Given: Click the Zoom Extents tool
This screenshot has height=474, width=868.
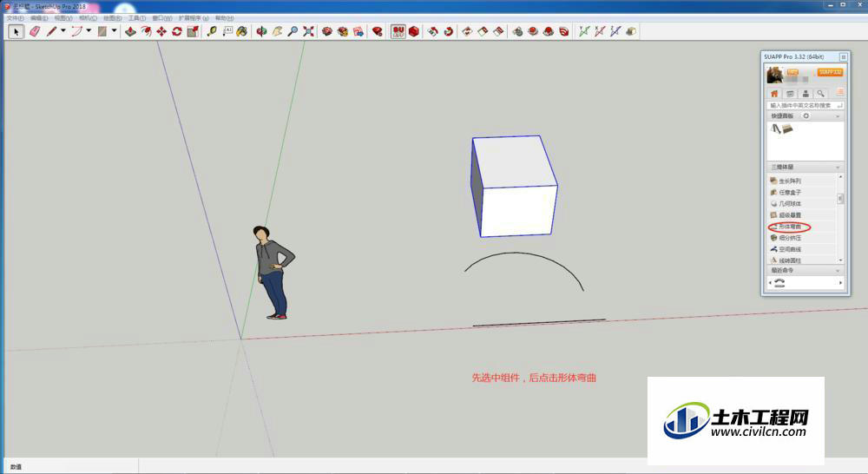Looking at the screenshot, I should [308, 31].
